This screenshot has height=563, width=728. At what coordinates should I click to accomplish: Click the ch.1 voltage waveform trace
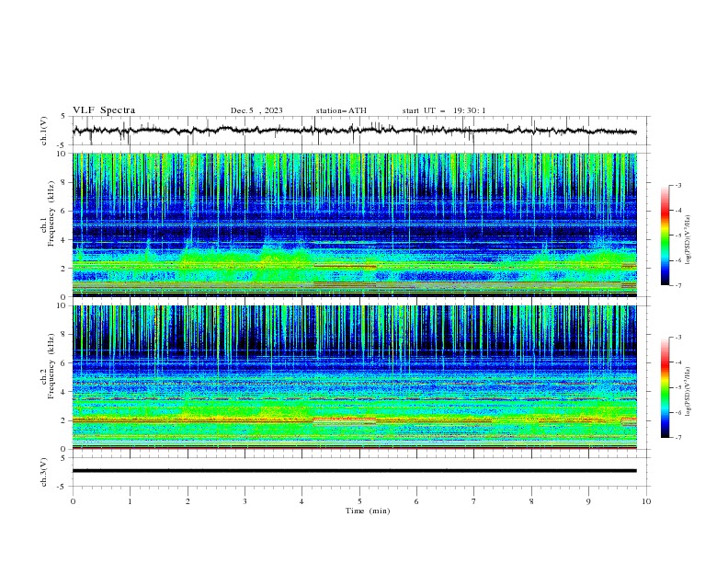354,131
